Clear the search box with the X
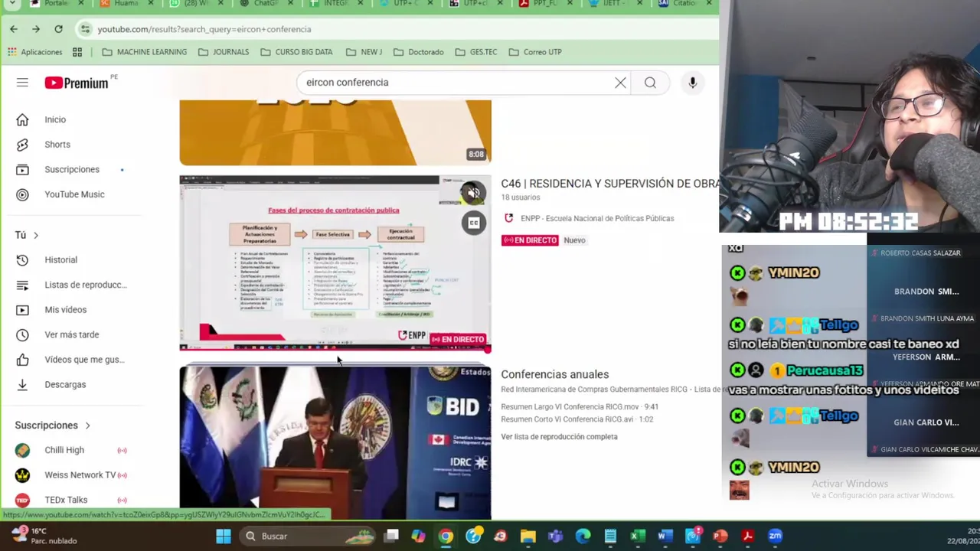The width and height of the screenshot is (980, 551). click(620, 83)
